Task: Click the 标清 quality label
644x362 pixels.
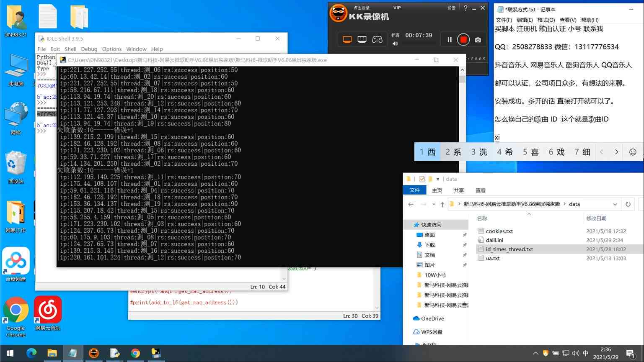Action: tap(395, 35)
